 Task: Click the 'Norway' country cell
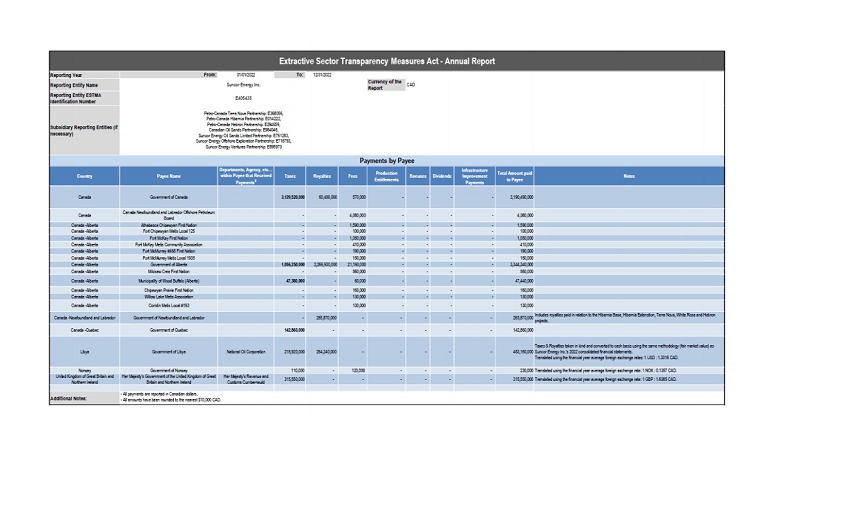click(84, 370)
